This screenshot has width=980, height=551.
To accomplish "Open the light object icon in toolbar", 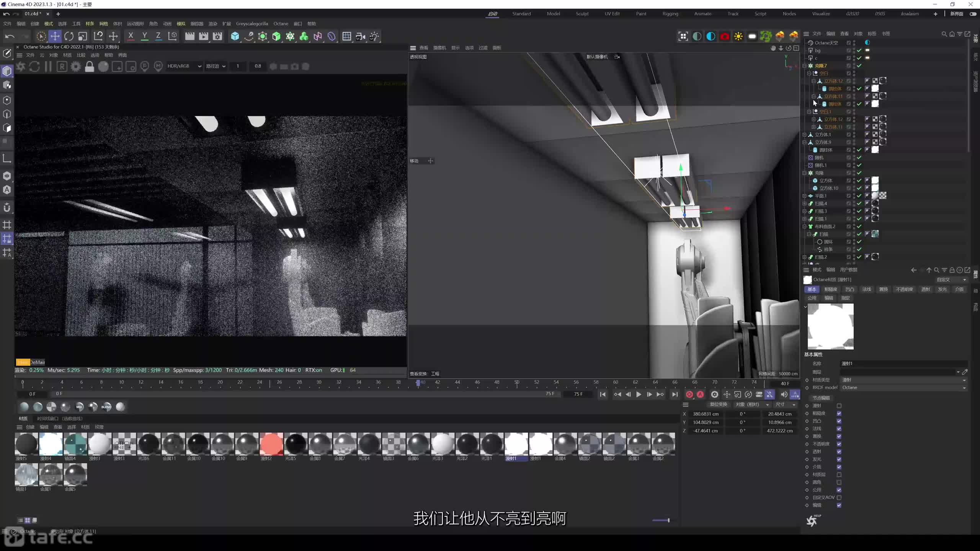I will tap(374, 36).
